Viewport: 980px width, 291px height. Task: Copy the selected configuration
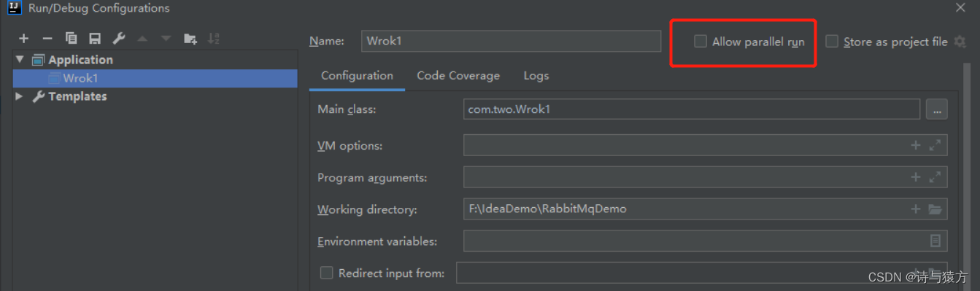point(71,39)
